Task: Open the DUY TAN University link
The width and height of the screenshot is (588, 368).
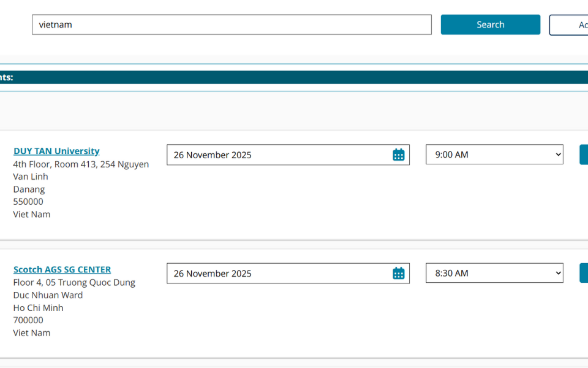Action: point(56,151)
